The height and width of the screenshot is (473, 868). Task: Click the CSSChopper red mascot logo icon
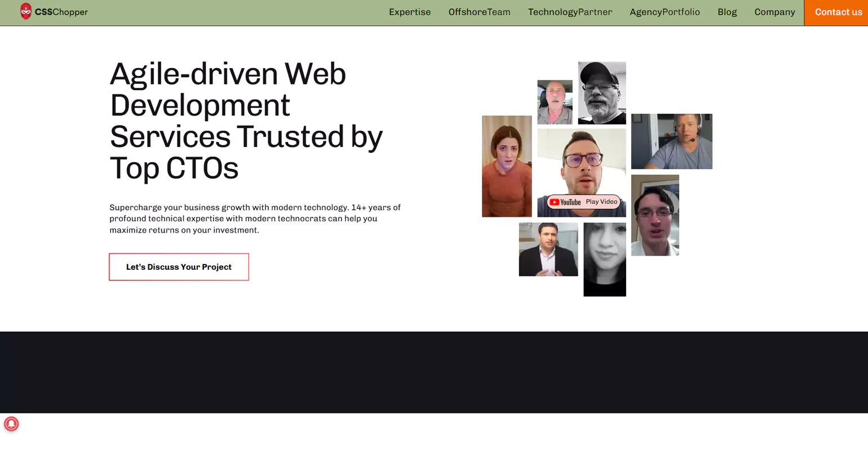(26, 11)
